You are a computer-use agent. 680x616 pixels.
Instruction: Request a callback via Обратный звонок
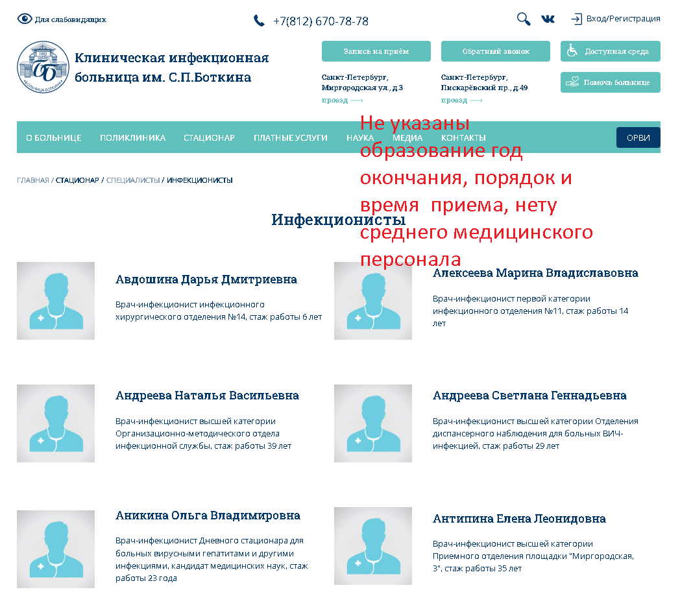coord(496,51)
